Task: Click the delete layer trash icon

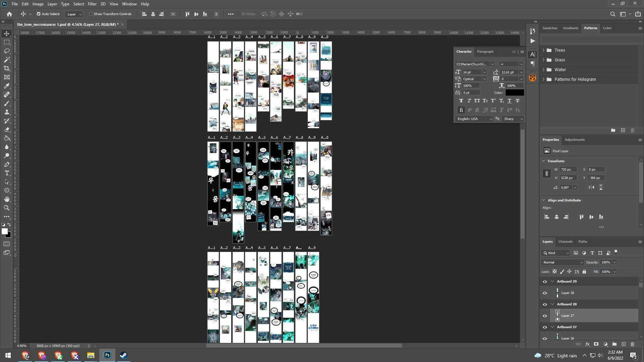Action: [x=632, y=344]
